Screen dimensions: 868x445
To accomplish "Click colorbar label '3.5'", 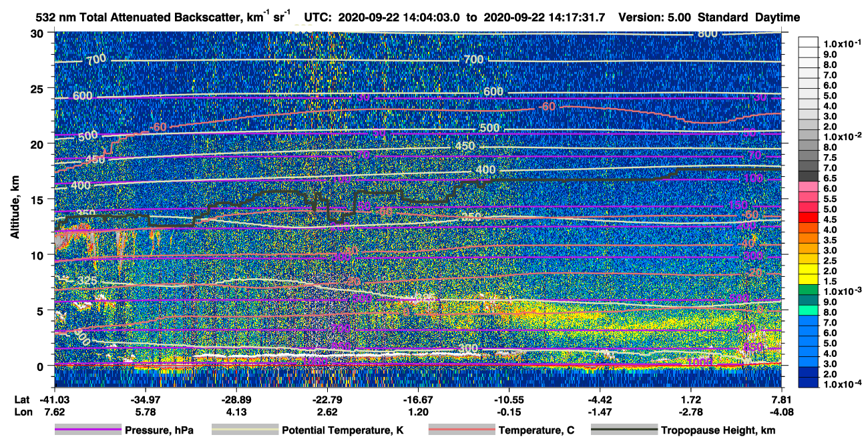I will [829, 241].
